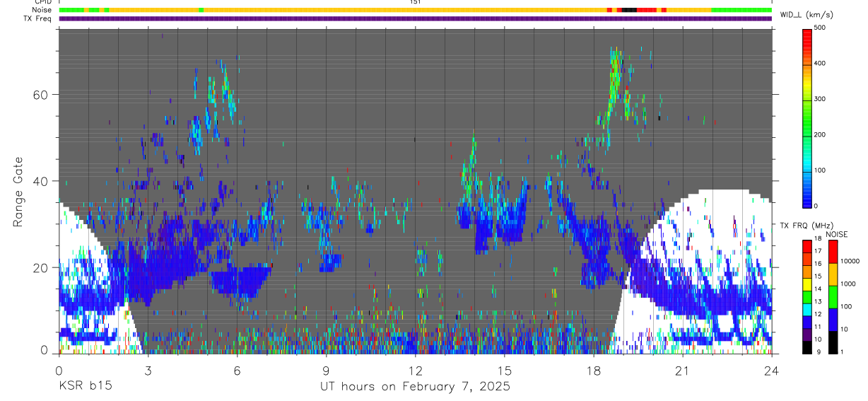The height and width of the screenshot is (401, 868).
Task: Select the 18 tick on the UT hours axis
Action: click(x=593, y=371)
